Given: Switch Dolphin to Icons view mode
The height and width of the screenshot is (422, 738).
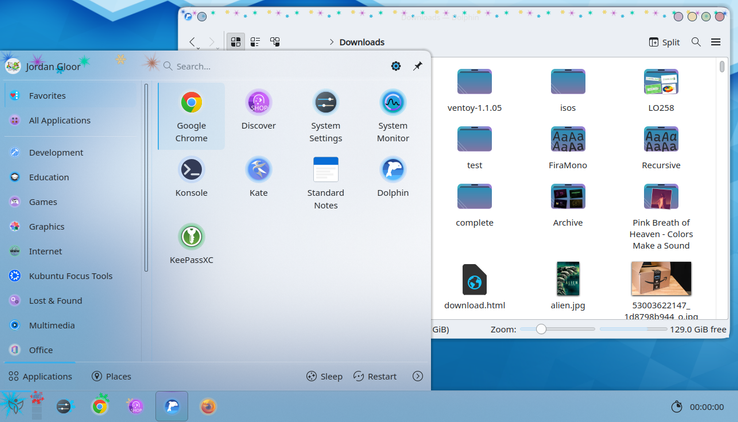Looking at the screenshot, I should click(236, 42).
